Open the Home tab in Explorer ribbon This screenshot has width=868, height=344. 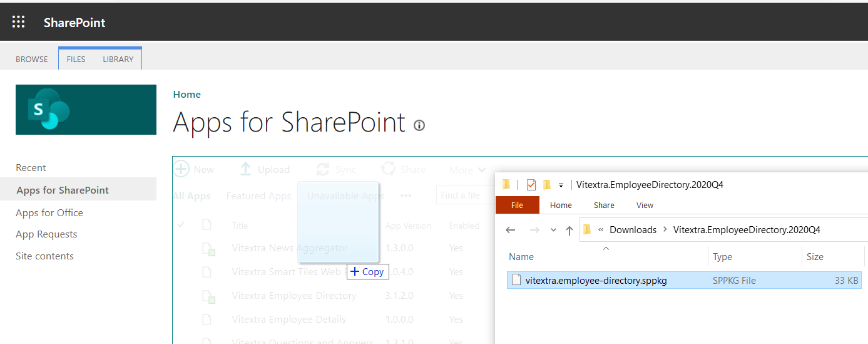(561, 205)
